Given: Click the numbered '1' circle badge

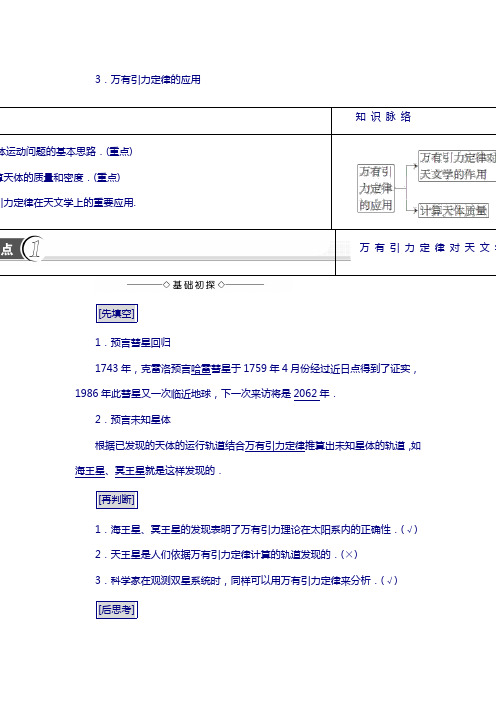Looking at the screenshot, I should tap(34, 248).
